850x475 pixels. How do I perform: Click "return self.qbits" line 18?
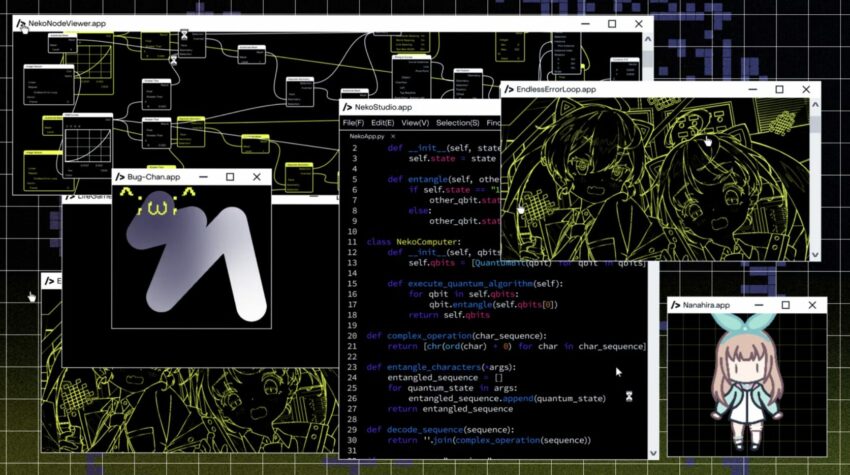(x=449, y=315)
